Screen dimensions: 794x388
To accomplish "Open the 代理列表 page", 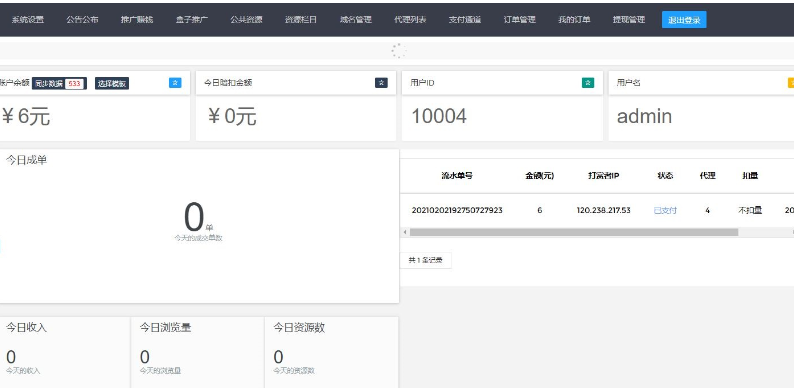I will pyautogui.click(x=410, y=20).
